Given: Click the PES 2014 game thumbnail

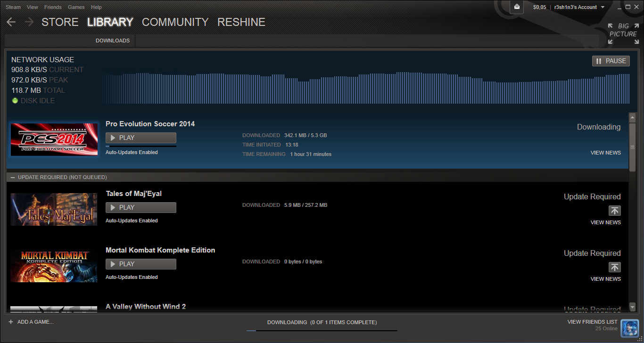Looking at the screenshot, I should point(54,139).
